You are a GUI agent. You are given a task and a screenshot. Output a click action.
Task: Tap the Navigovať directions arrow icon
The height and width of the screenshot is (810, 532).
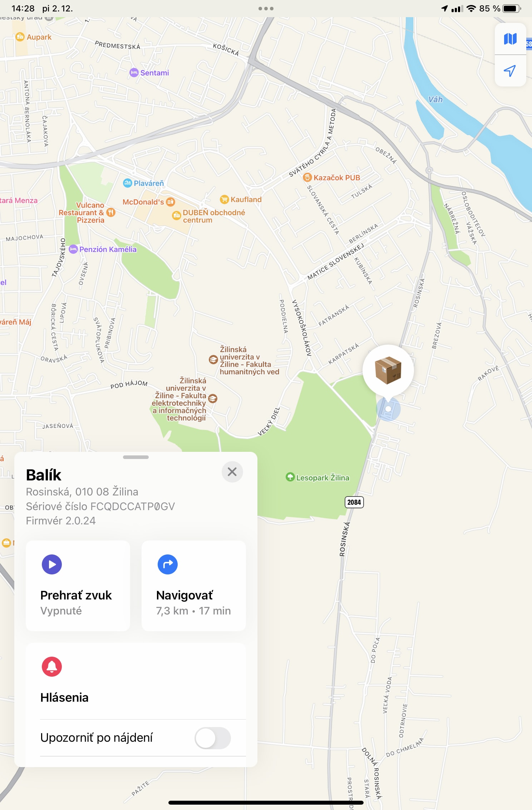168,564
